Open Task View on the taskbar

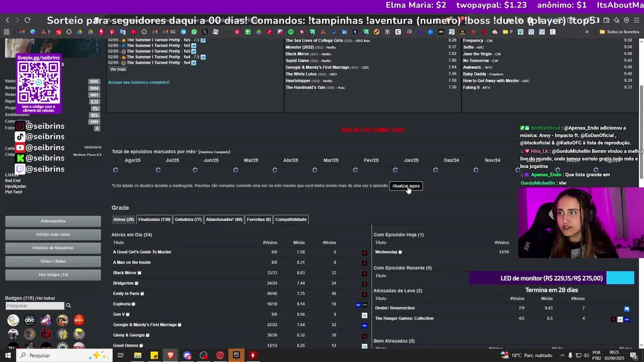[121, 355]
